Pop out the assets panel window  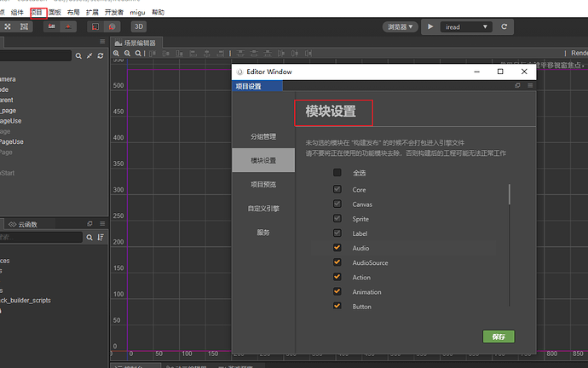(89, 224)
